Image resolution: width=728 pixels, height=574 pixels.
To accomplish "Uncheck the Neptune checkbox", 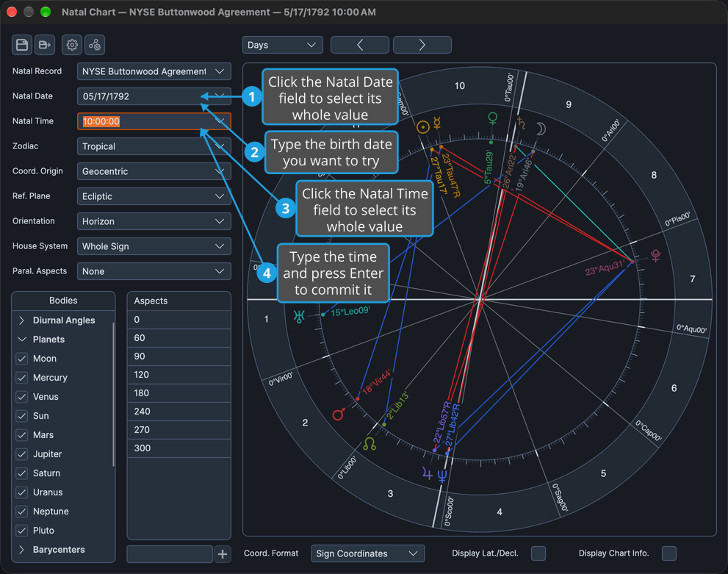I will (x=22, y=511).
